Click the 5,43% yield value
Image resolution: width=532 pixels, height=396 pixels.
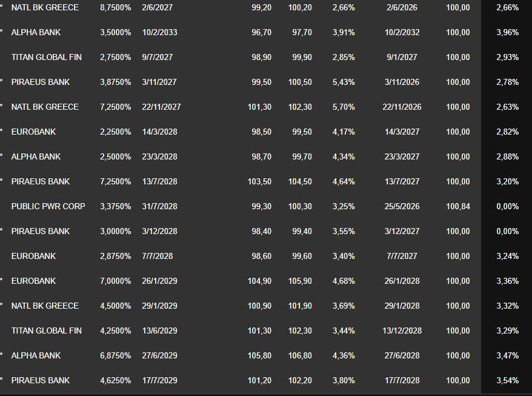tap(344, 82)
